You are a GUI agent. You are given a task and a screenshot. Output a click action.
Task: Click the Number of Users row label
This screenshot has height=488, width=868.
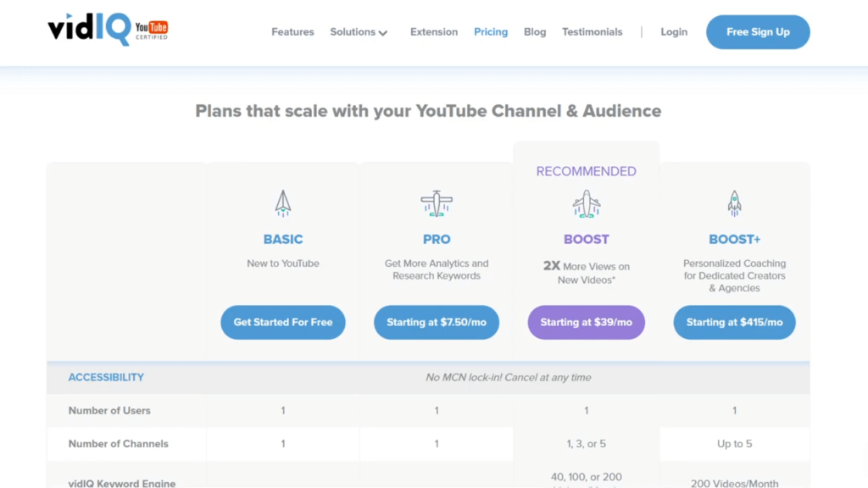[x=109, y=411]
